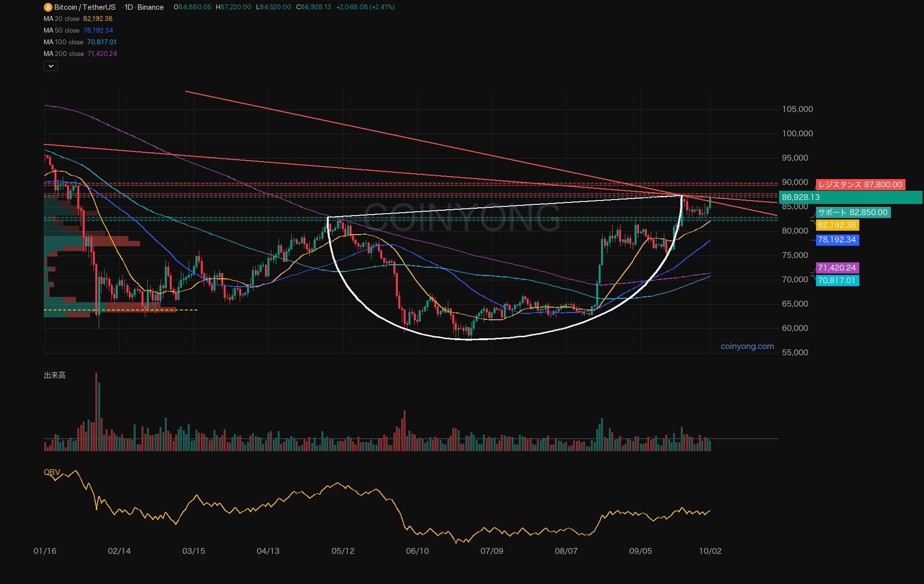Click the low value L84,520.00
This screenshot has height=584, width=924.
click(274, 7)
